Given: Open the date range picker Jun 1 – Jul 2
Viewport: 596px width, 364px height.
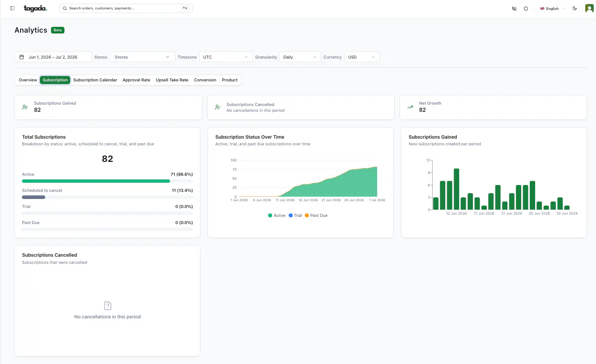Looking at the screenshot, I should pos(53,57).
